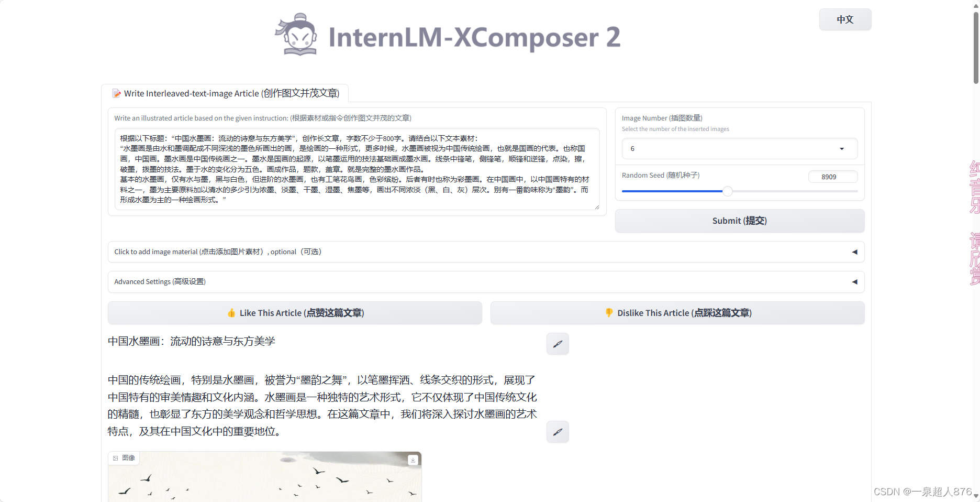Expand the add image material section
980x502 pixels.
click(486, 252)
